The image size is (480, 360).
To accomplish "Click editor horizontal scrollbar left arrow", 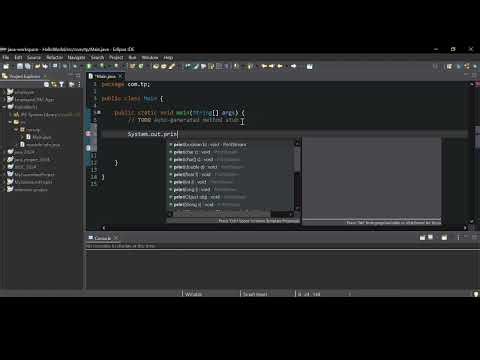I will (x=104, y=228).
